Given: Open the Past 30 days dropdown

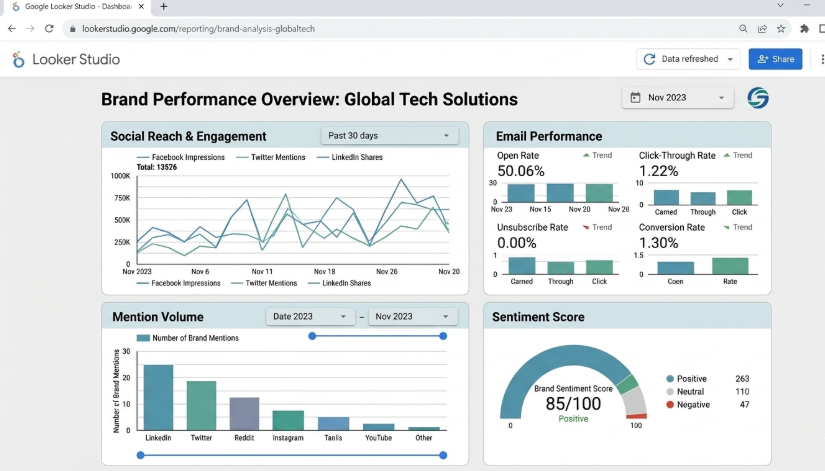Looking at the screenshot, I should (x=389, y=136).
